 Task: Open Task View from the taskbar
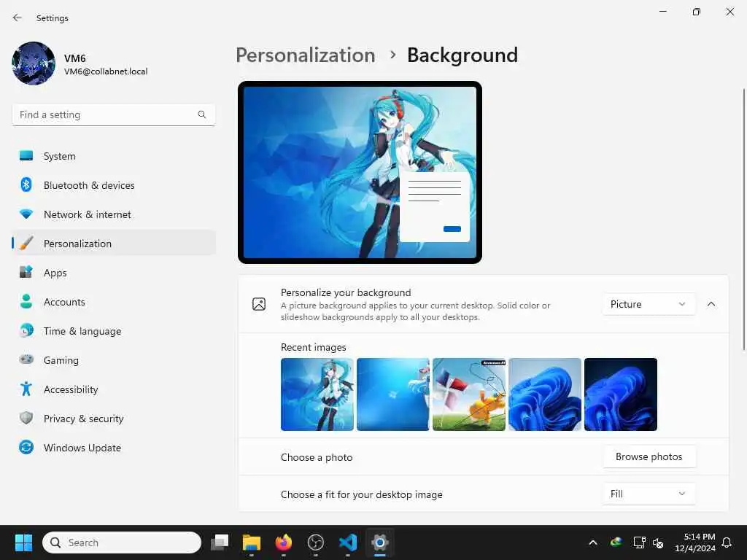tap(220, 542)
